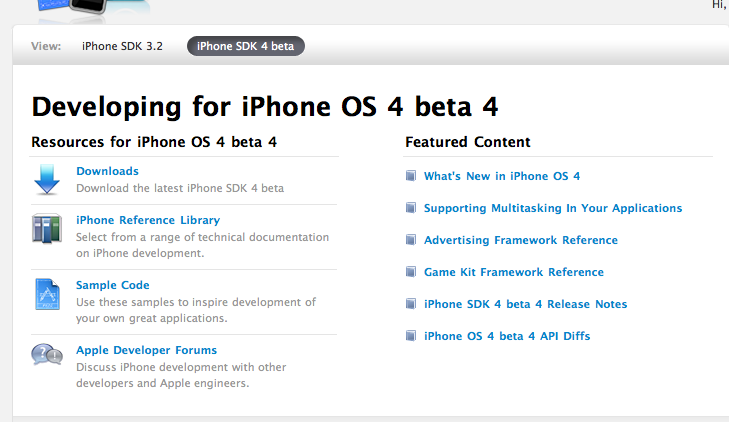The width and height of the screenshot is (729, 422).
Task: Visit the Apple Developer Forums link
Action: tap(146, 350)
